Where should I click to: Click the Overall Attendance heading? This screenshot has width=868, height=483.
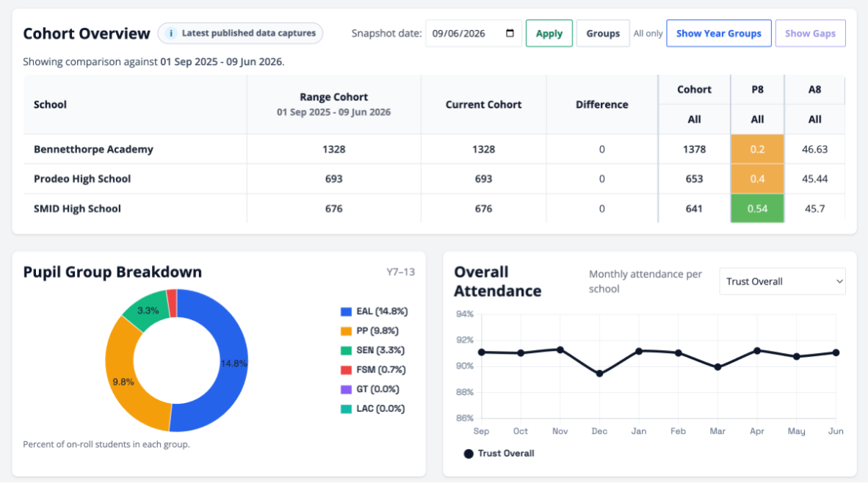pyautogui.click(x=497, y=281)
